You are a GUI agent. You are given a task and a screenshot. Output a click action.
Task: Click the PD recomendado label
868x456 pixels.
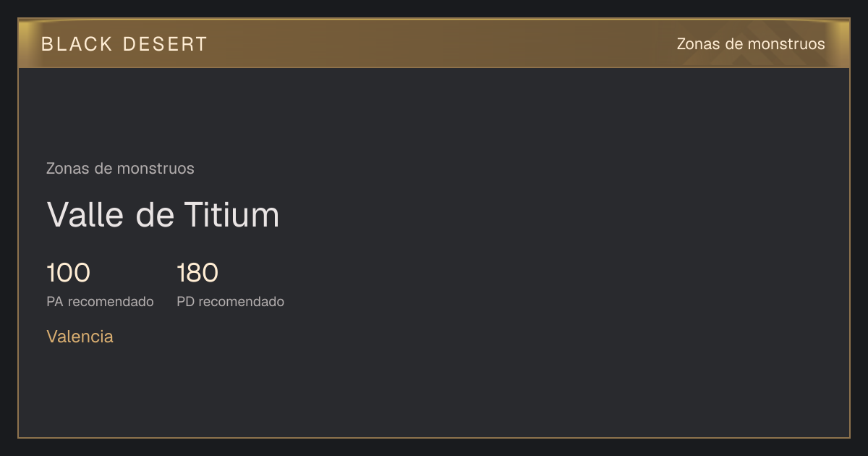point(230,302)
